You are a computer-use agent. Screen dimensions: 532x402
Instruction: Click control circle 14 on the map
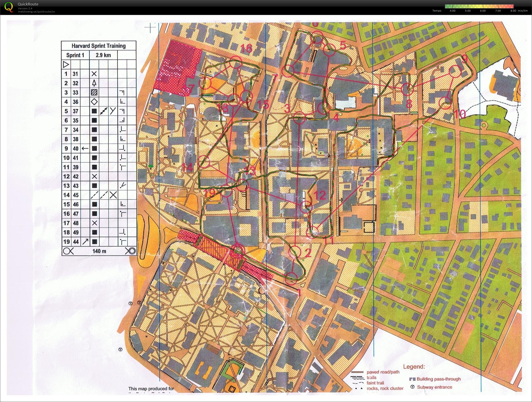click(204, 162)
